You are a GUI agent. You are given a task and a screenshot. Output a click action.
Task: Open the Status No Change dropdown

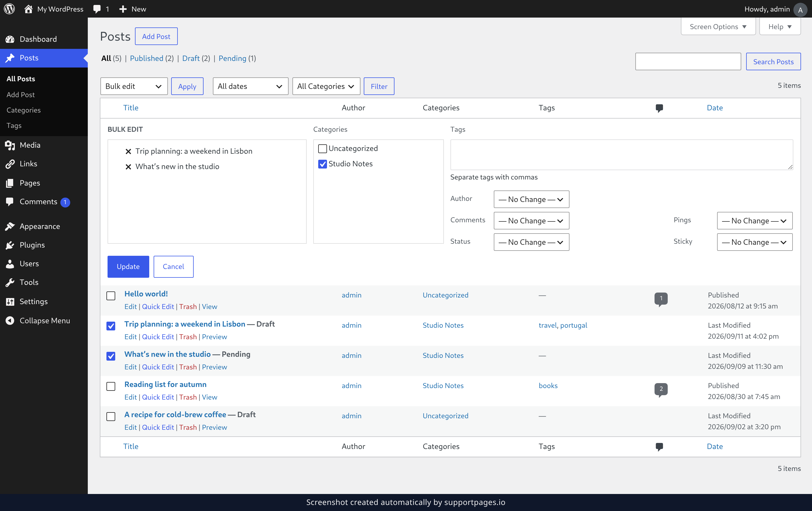(x=531, y=242)
